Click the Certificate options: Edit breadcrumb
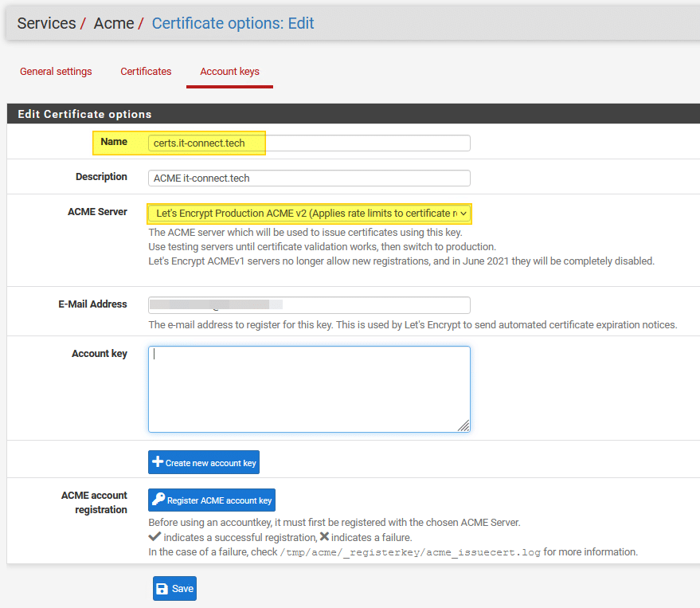Screen dimensions: 700x608 pyautogui.click(x=233, y=23)
